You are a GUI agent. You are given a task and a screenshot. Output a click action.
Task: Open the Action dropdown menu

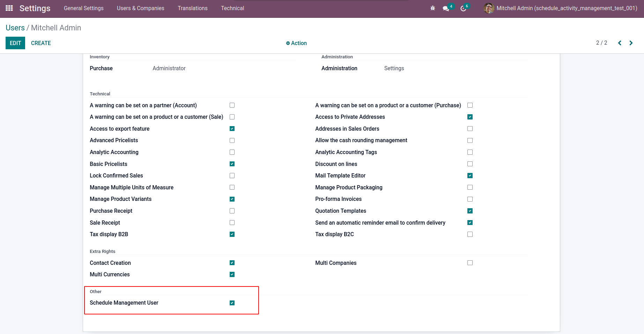coord(296,43)
